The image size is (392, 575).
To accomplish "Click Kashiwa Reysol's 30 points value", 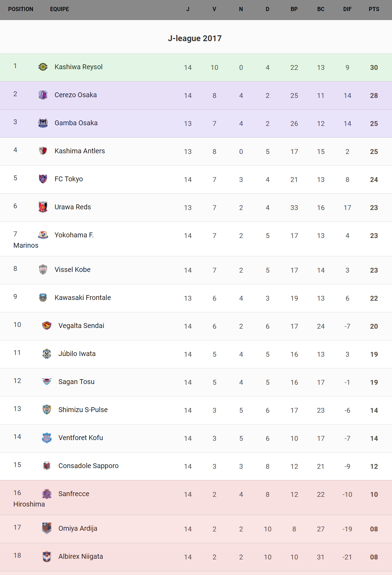I will tap(374, 67).
